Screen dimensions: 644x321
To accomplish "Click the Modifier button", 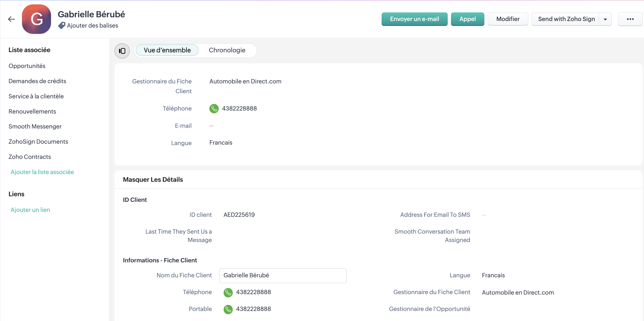I will [x=508, y=19].
